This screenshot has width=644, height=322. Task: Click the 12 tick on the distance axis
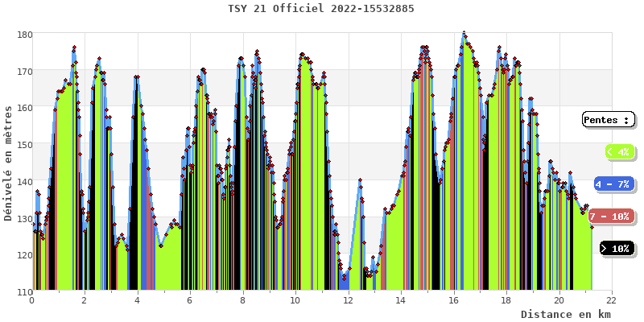pos(348,299)
